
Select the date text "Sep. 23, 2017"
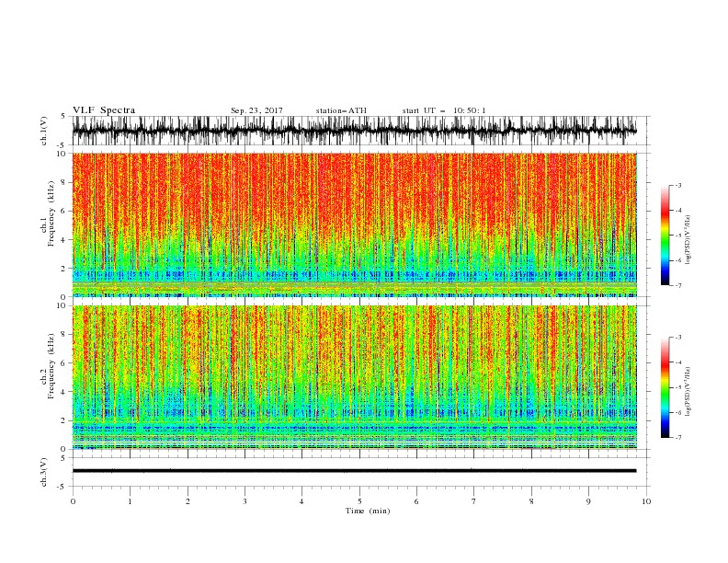[256, 110]
